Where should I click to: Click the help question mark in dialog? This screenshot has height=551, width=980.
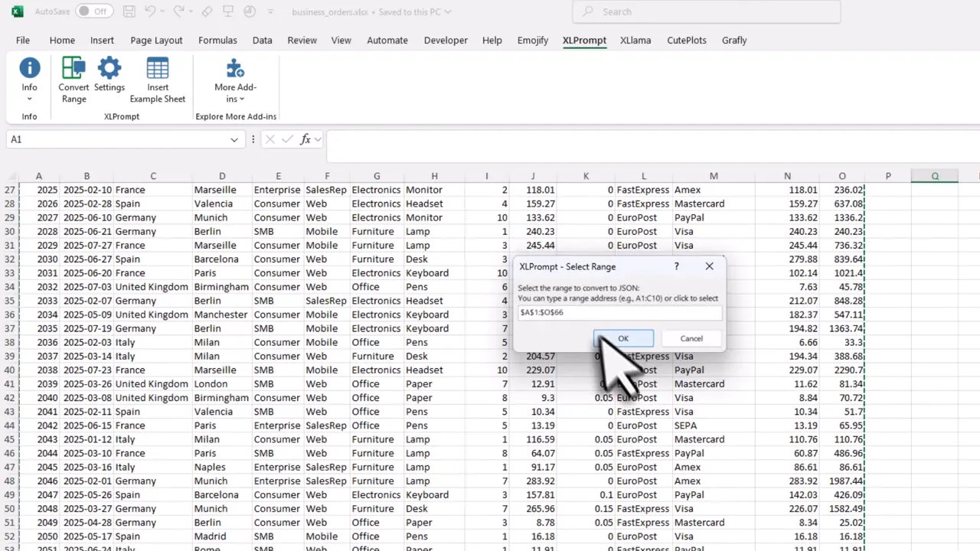pyautogui.click(x=676, y=266)
